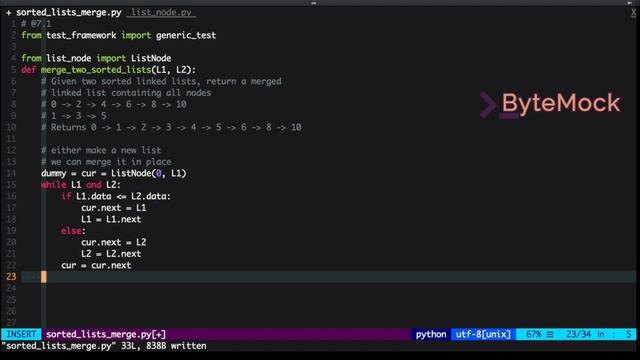Screen dimensions: 640x360
Task: Open the list_node.py tab
Action: click(x=161, y=13)
